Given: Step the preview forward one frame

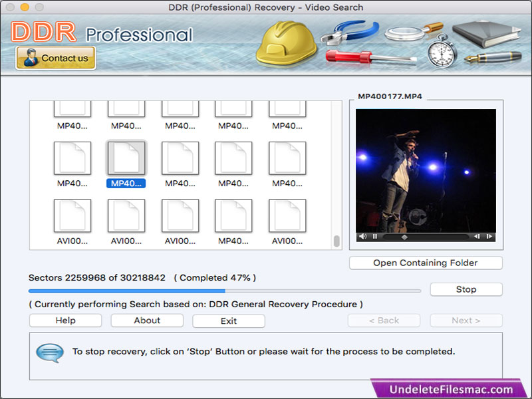Looking at the screenshot, I should [489, 236].
